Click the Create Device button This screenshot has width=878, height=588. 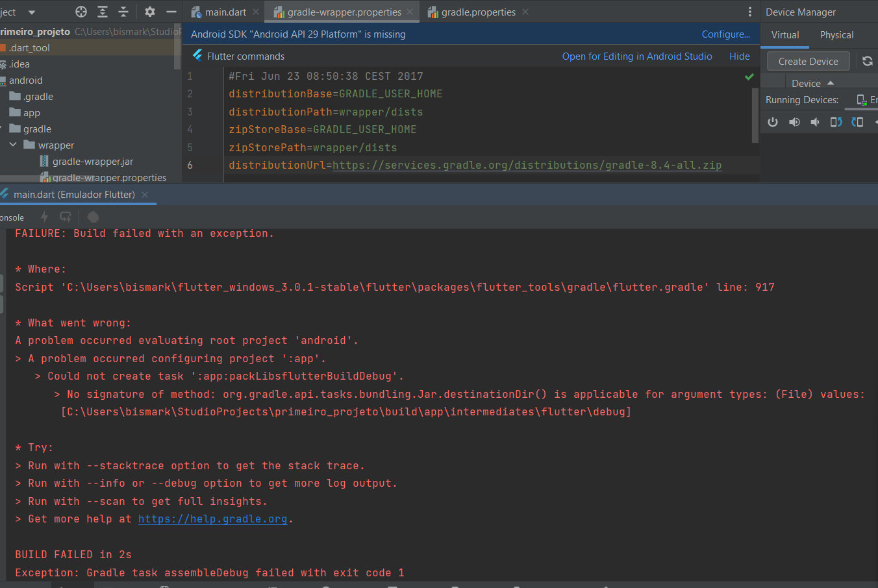(809, 61)
